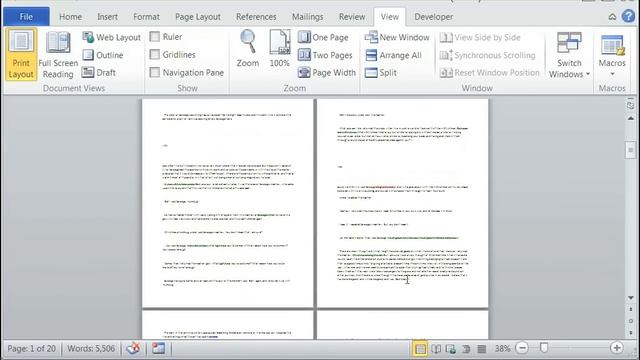
Task: Open the File tab
Action: 26,17
